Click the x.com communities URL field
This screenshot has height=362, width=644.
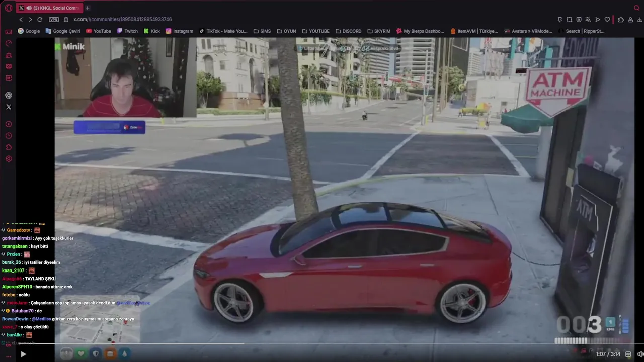123,19
